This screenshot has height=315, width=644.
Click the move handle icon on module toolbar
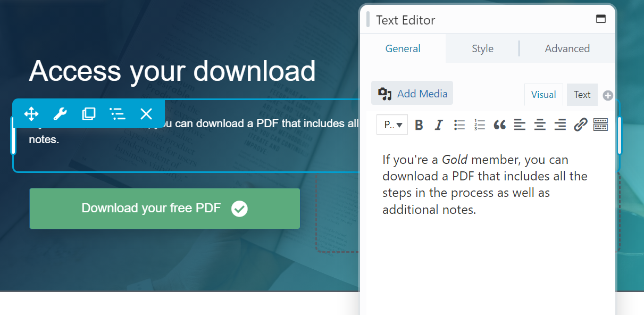(31, 113)
